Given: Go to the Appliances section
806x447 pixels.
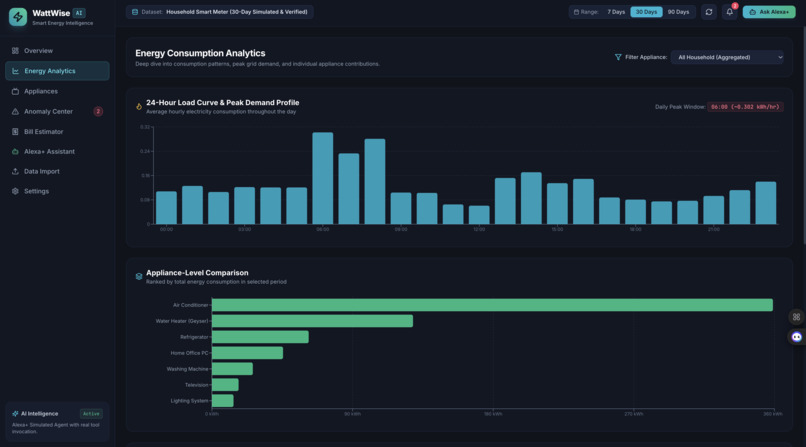Looking at the screenshot, I should [57, 91].
